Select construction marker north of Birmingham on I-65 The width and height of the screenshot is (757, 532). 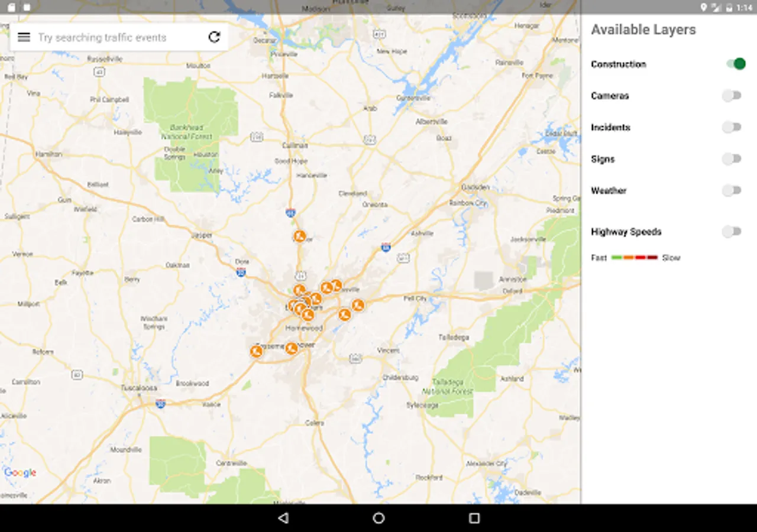click(300, 236)
